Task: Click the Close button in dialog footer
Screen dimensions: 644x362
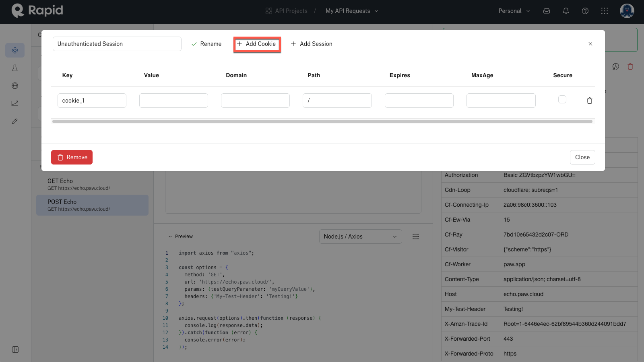Action: point(582,157)
